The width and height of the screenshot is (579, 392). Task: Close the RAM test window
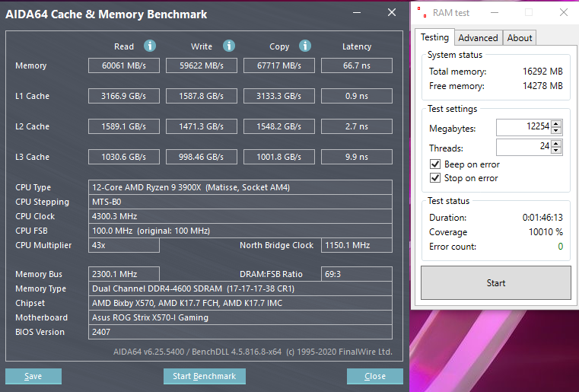[564, 13]
